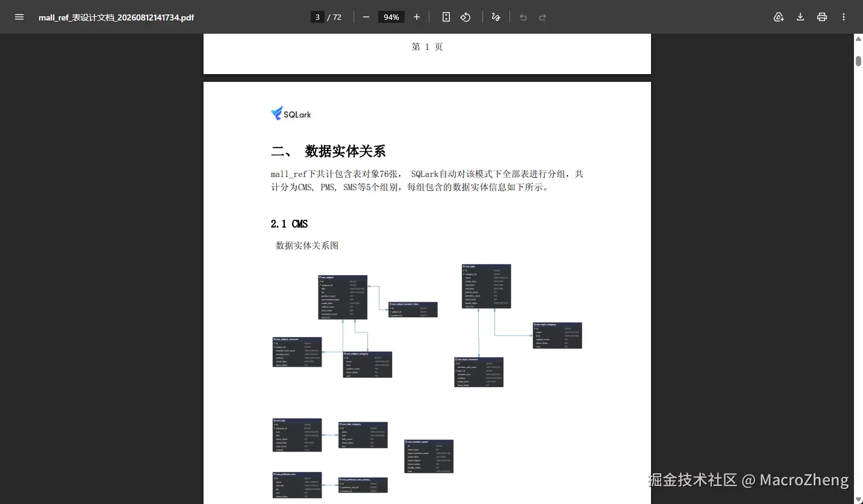Click the "第 1 页" page footer
The image size is (863, 504).
coord(427,47)
